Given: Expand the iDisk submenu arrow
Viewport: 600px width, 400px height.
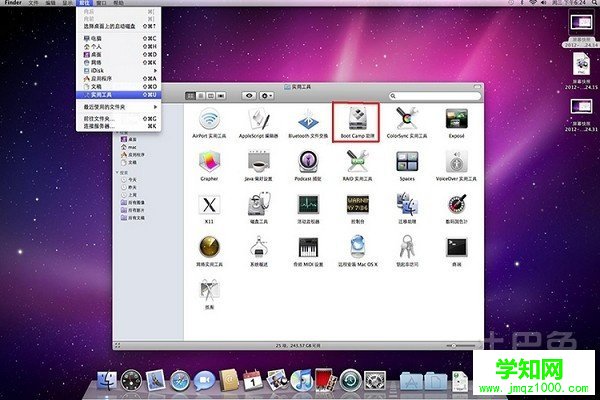Looking at the screenshot, I should point(155,70).
